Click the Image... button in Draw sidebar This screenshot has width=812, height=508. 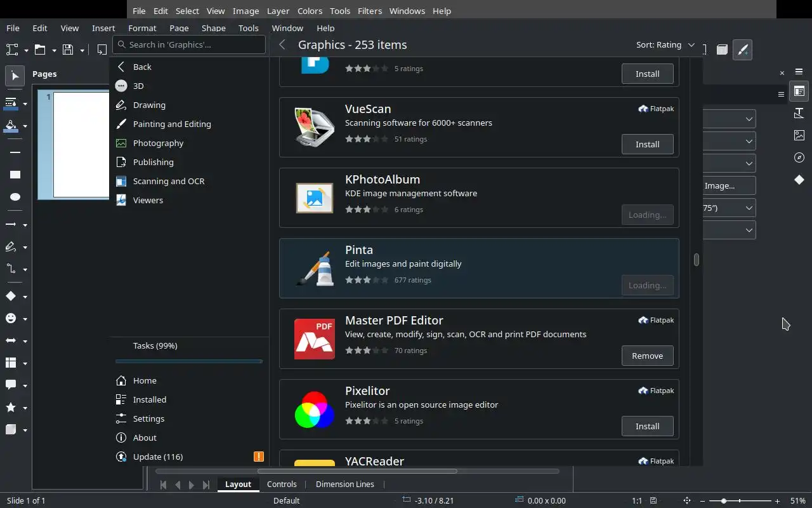[x=730, y=185]
